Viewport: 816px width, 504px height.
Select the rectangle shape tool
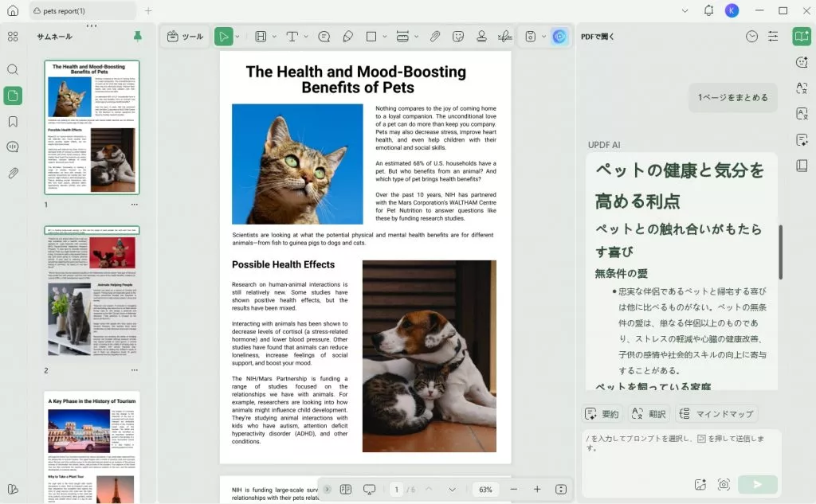coord(371,37)
